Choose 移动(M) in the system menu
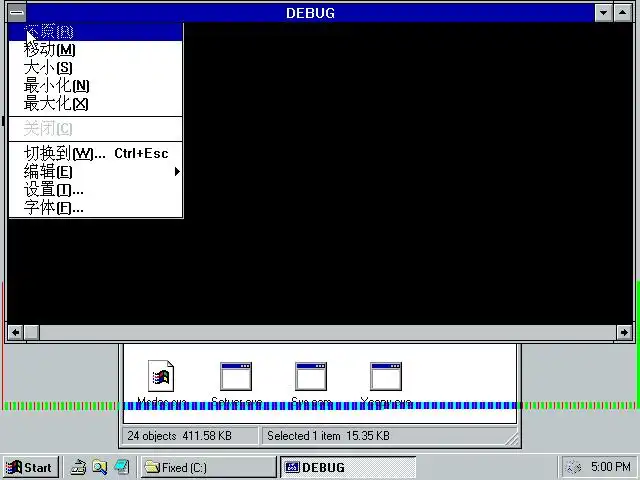Viewport: 640px width, 480px height. point(96,50)
